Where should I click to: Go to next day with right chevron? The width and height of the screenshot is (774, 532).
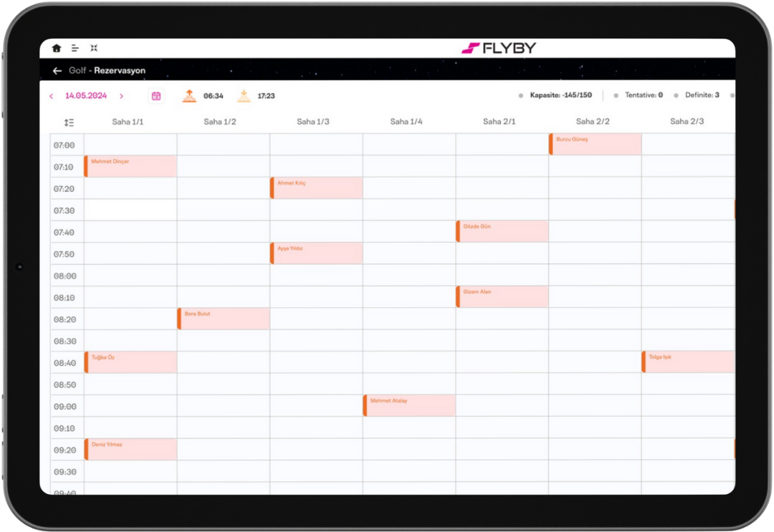(x=121, y=96)
